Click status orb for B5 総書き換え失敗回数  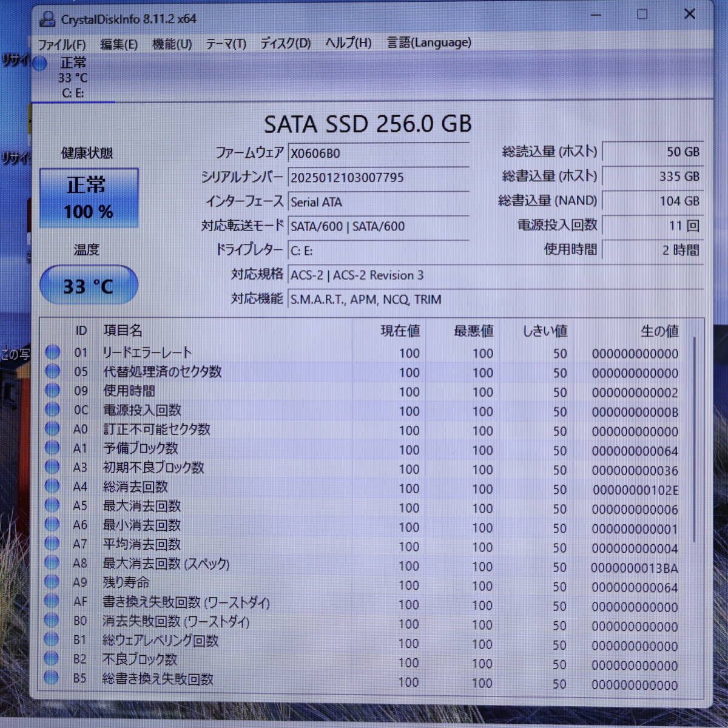pyautogui.click(x=52, y=678)
